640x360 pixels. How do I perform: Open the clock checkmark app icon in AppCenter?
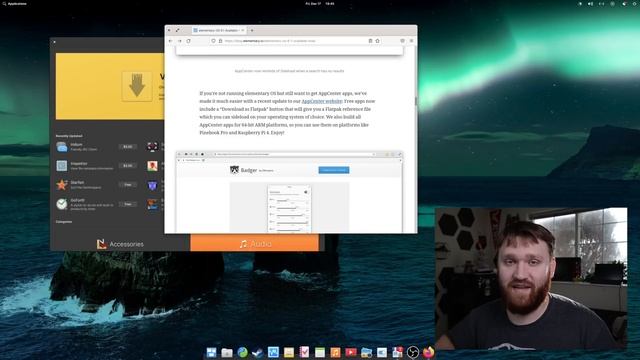click(x=62, y=204)
